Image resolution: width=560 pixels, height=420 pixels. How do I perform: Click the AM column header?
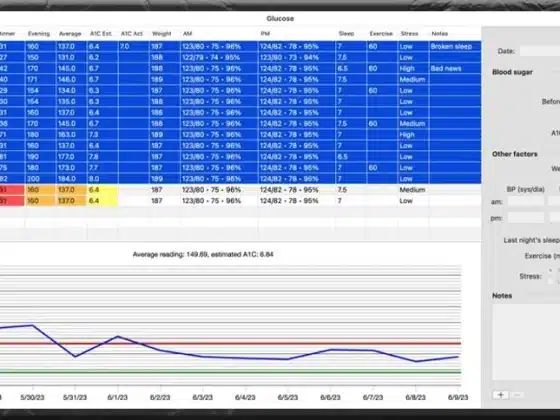(x=188, y=34)
